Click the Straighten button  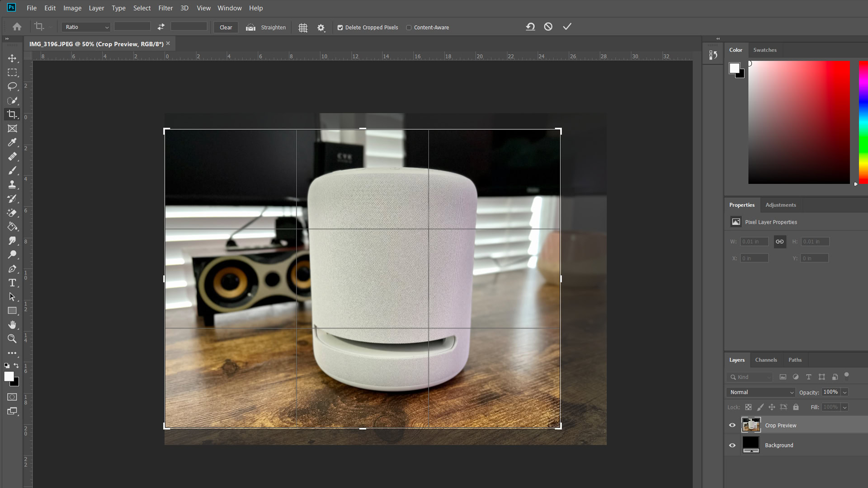(266, 28)
